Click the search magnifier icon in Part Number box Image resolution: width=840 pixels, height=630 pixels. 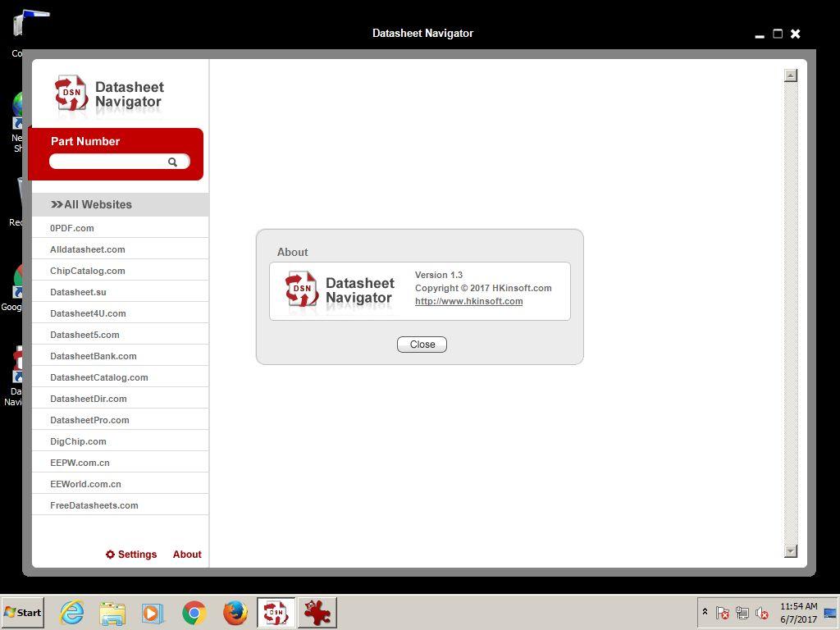(172, 162)
